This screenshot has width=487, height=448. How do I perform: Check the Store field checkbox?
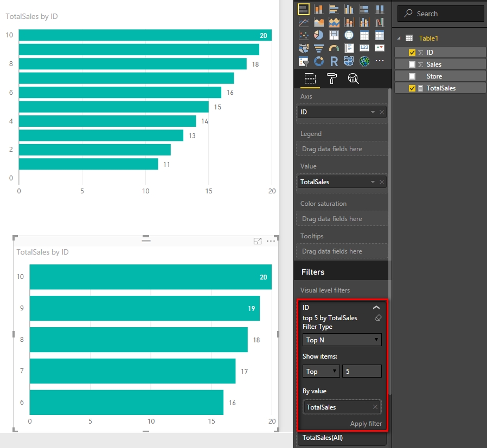point(412,76)
